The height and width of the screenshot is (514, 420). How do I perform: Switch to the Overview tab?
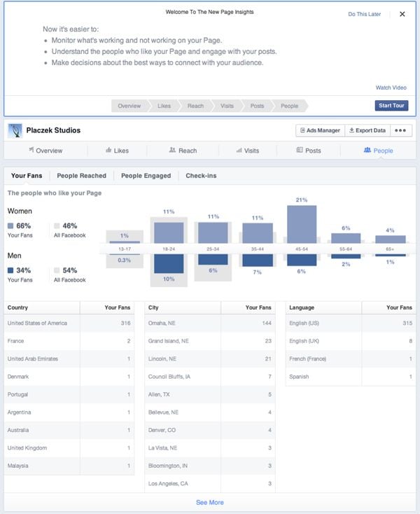click(x=45, y=151)
